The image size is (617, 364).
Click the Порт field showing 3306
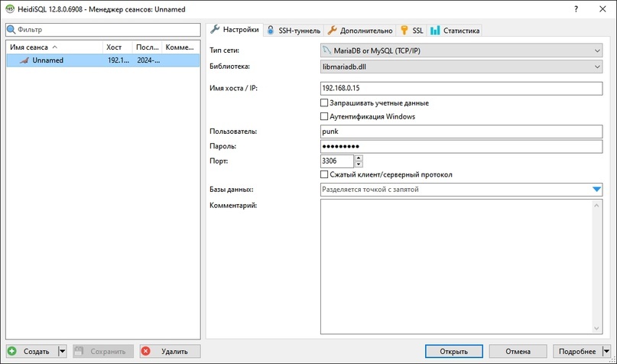[337, 161]
